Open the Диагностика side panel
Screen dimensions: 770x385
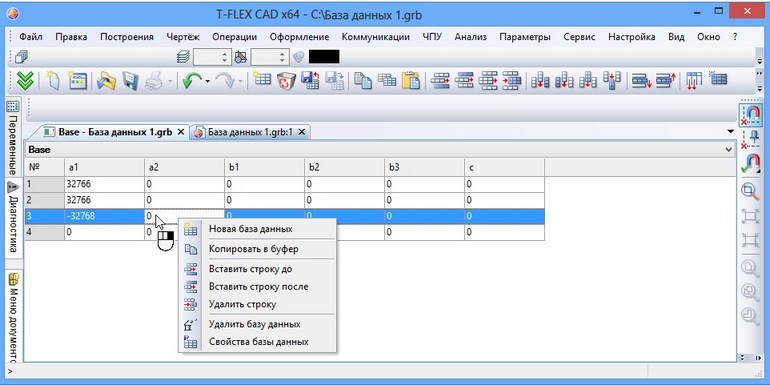pyautogui.click(x=13, y=217)
